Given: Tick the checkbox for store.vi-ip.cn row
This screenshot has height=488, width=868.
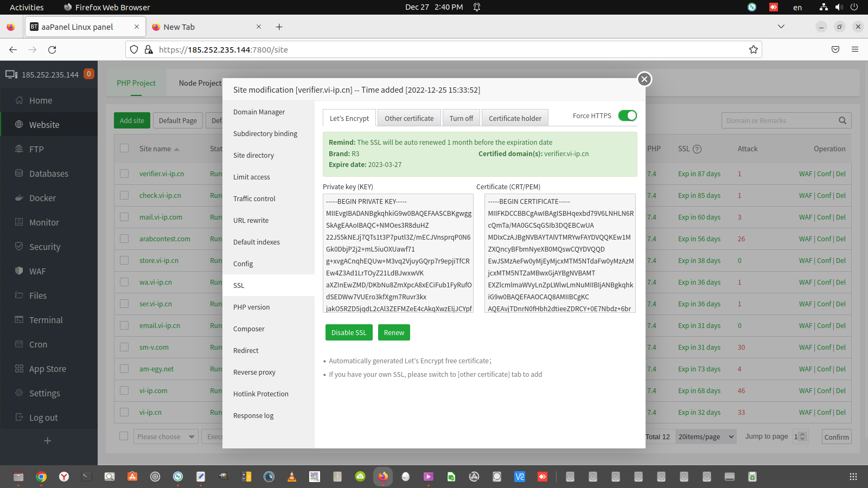Looking at the screenshot, I should 124,260.
